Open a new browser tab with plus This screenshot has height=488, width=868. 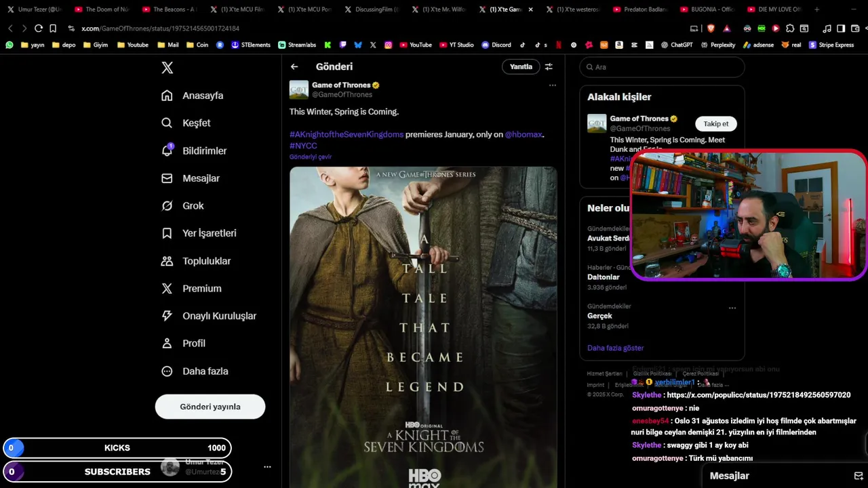coord(816,9)
